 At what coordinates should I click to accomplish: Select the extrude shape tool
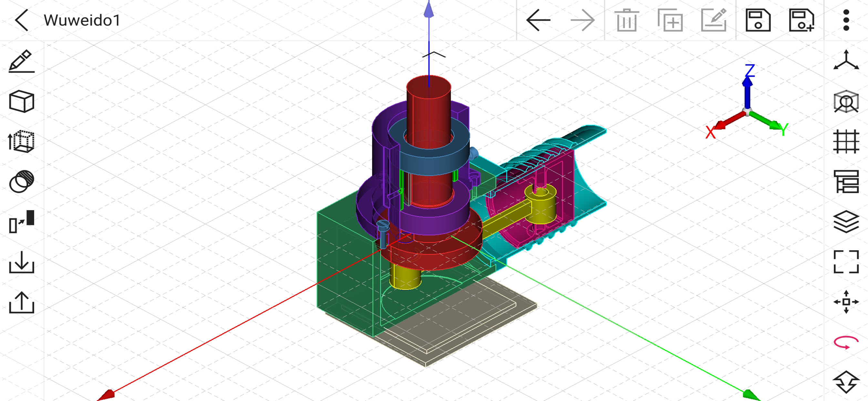[x=21, y=141]
